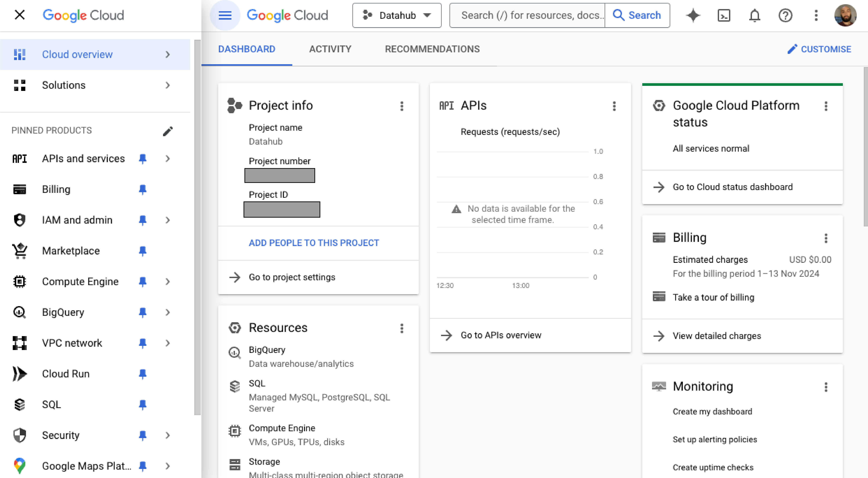The height and width of the screenshot is (478, 868).
Task: Unpin IAM and admin
Action: (143, 220)
